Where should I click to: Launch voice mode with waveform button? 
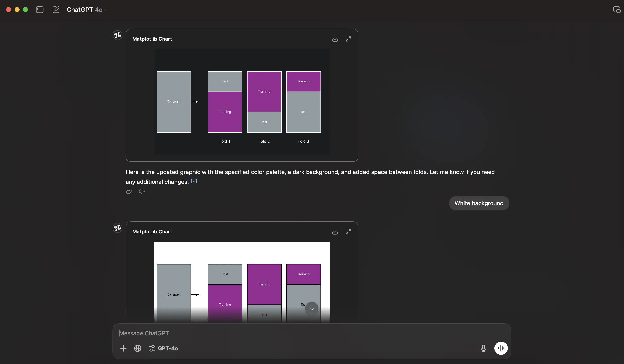(x=501, y=348)
